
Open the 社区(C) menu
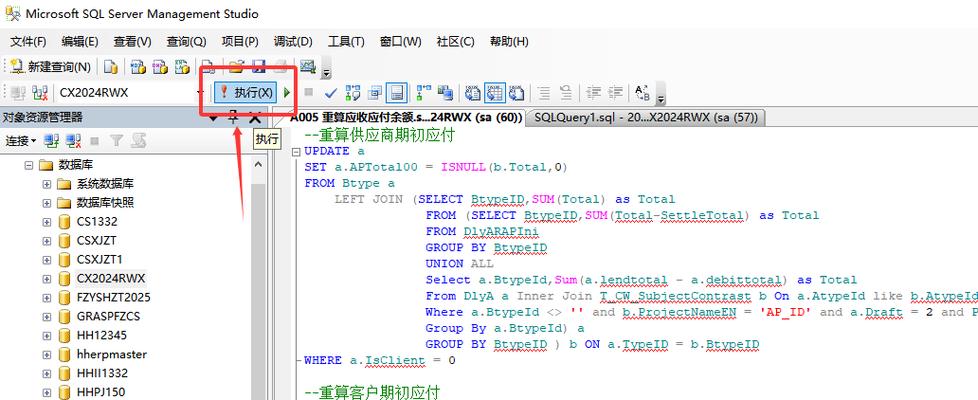tap(455, 42)
